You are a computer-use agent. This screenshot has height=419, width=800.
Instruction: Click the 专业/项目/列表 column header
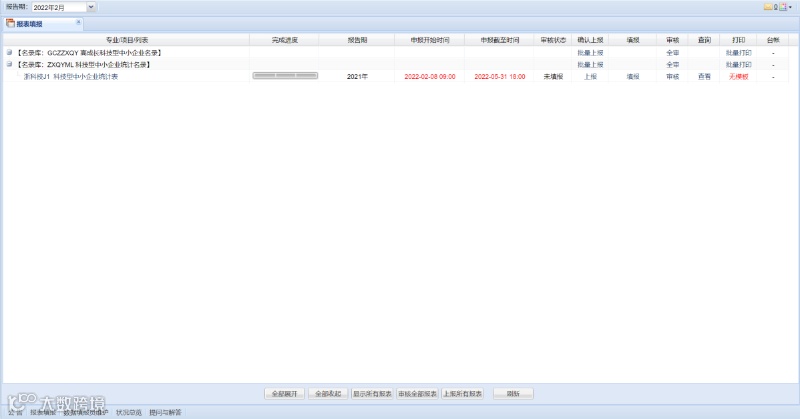pyautogui.click(x=127, y=40)
